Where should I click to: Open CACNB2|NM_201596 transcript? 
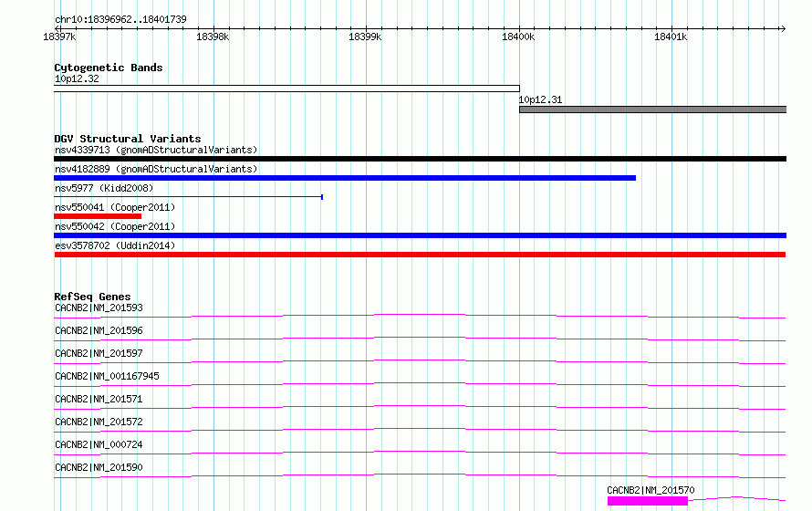tap(99, 330)
